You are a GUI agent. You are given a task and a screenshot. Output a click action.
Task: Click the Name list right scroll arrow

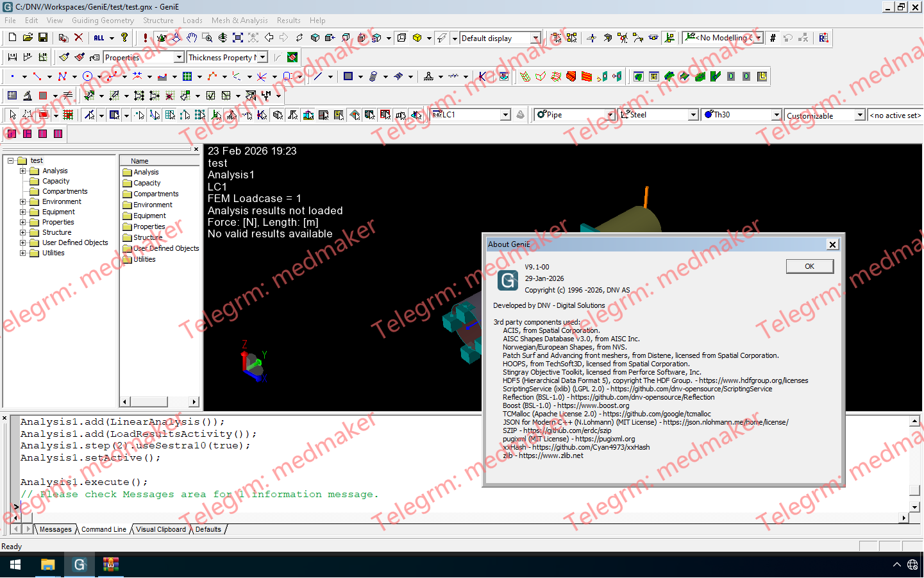pos(194,402)
